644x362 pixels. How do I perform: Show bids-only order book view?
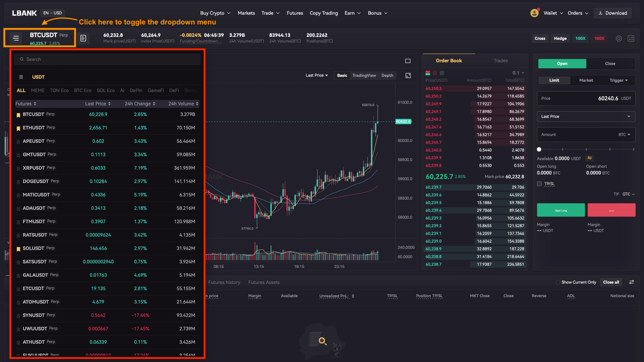coord(442,73)
